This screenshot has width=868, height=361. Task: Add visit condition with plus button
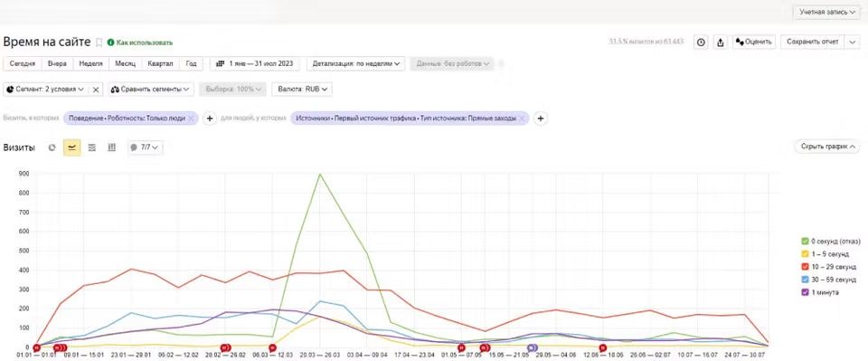tap(209, 119)
